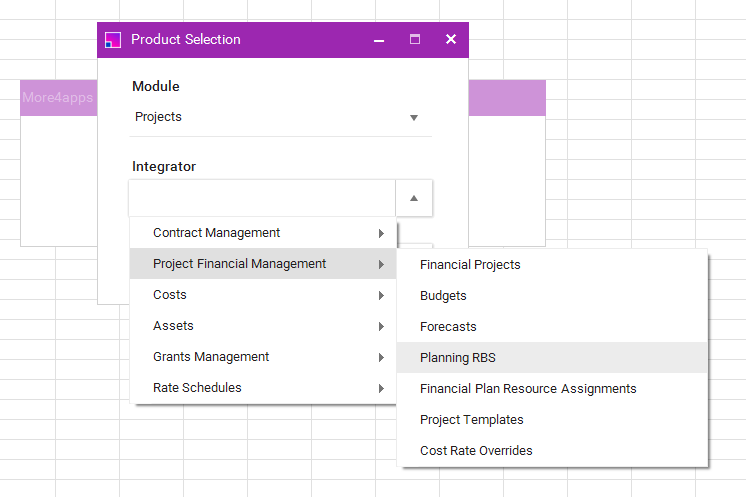The image size is (746, 497).
Task: Select Project Financial Management menu entry
Action: click(263, 264)
